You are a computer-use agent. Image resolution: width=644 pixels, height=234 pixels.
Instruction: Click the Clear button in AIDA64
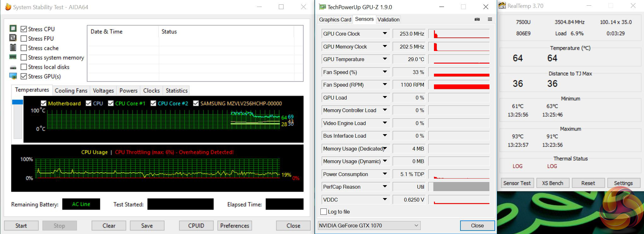(x=109, y=225)
